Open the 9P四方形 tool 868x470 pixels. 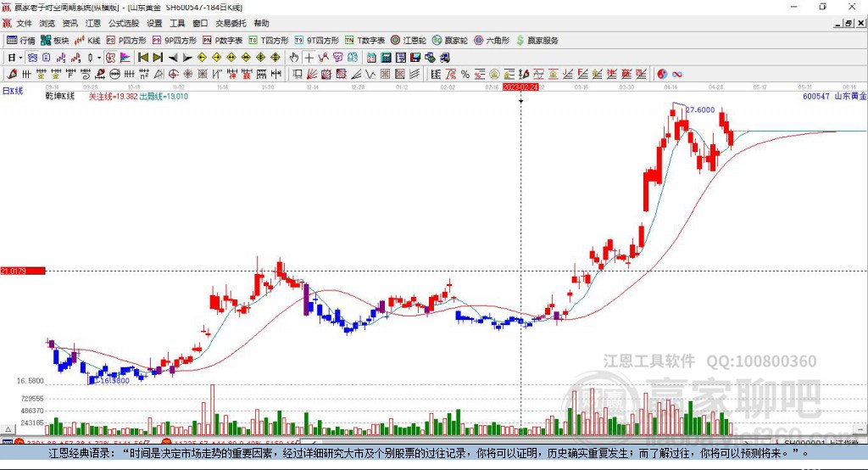175,41
